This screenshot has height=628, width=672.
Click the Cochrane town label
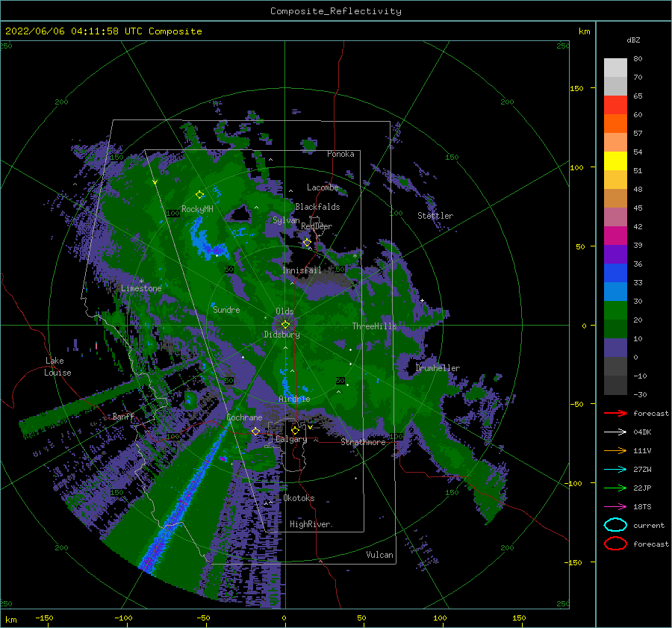(244, 417)
